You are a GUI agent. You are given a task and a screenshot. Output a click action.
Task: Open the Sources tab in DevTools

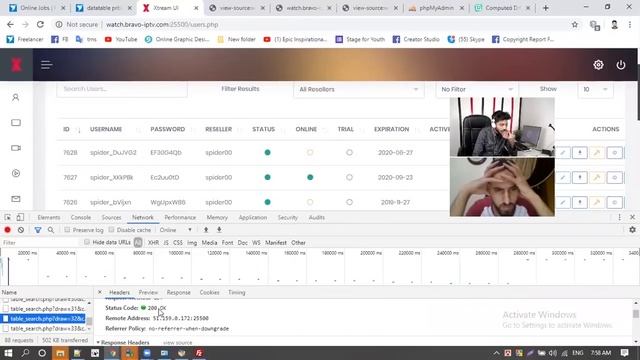tap(111, 218)
